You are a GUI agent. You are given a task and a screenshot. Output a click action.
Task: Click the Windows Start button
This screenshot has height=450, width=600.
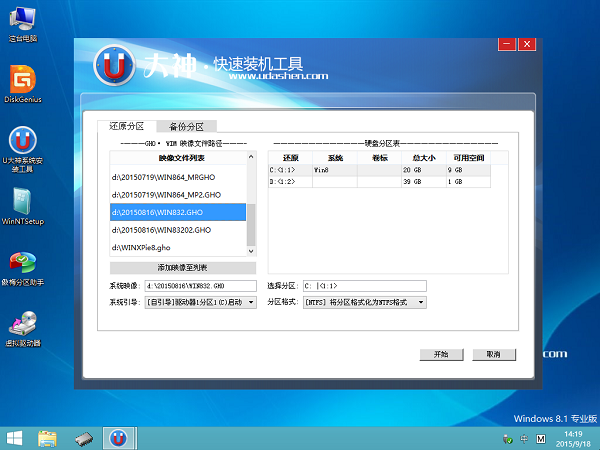point(16,437)
